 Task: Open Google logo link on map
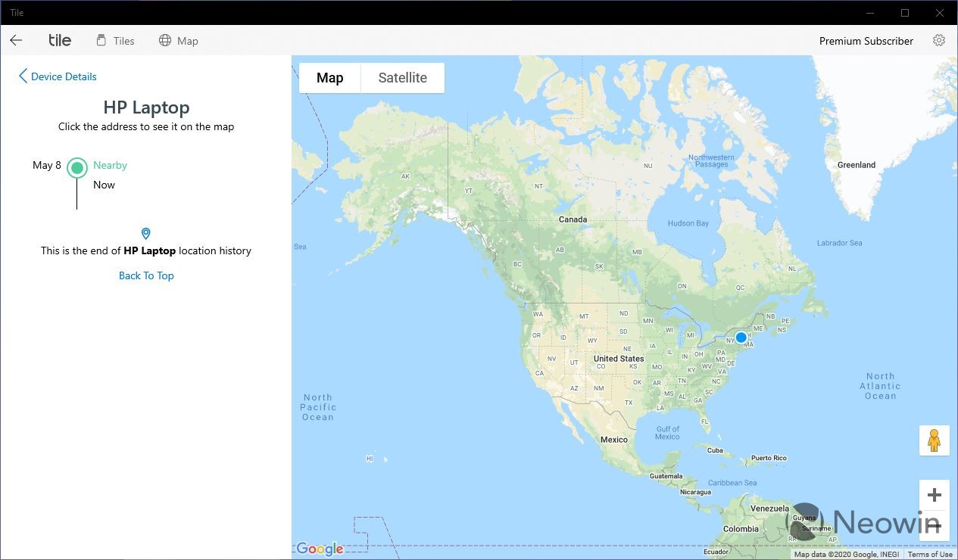tap(320, 549)
